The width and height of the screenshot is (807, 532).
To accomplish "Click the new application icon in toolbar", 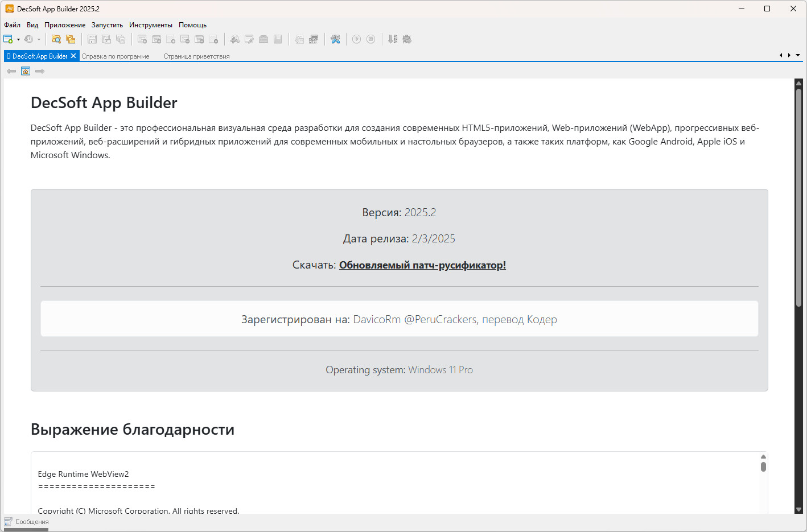I will [x=8, y=39].
